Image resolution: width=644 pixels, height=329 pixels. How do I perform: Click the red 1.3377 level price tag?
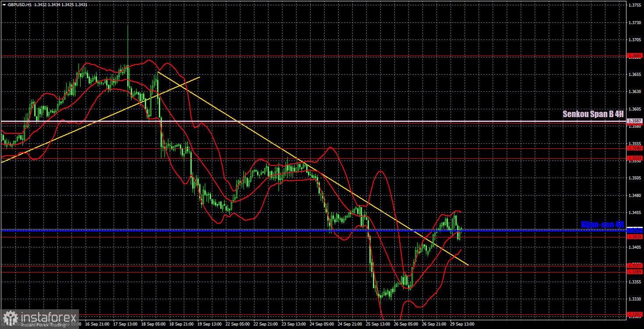point(635,266)
